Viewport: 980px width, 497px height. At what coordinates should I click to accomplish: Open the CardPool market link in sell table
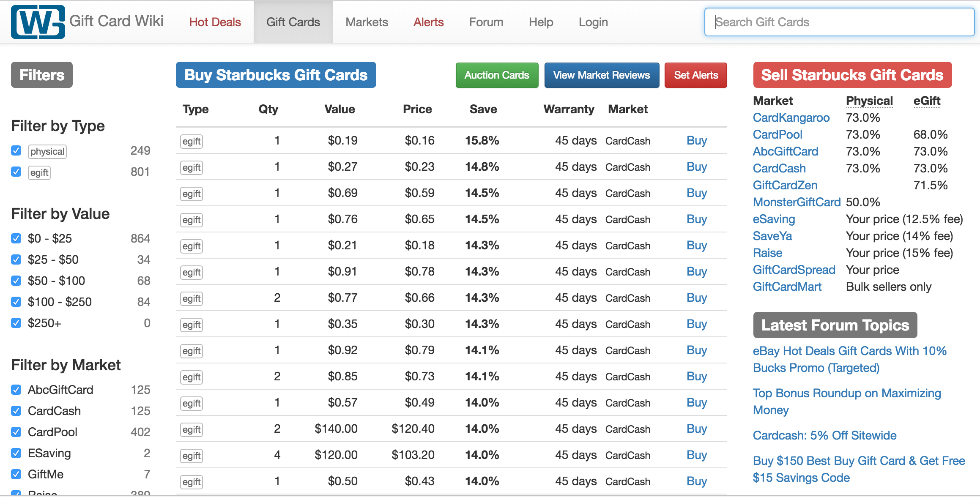777,134
